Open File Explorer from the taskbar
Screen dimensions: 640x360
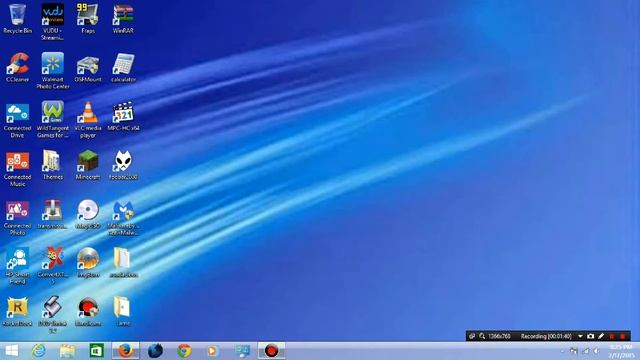(67, 351)
